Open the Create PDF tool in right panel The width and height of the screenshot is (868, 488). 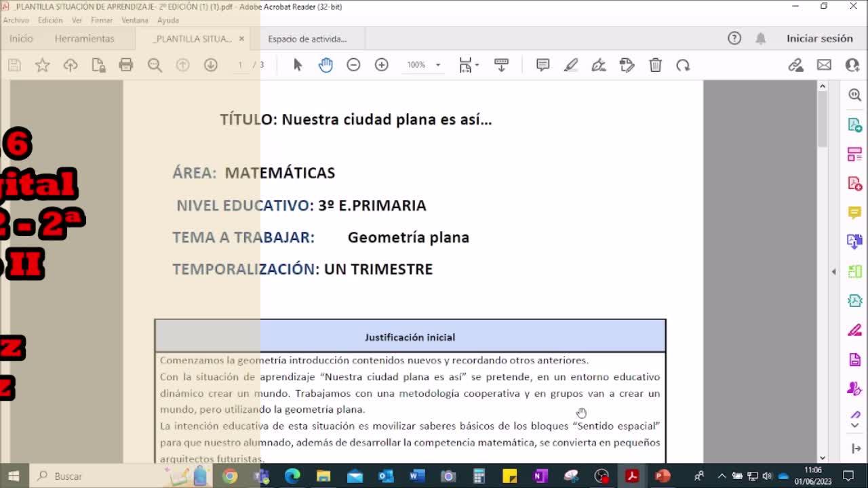pyautogui.click(x=854, y=184)
